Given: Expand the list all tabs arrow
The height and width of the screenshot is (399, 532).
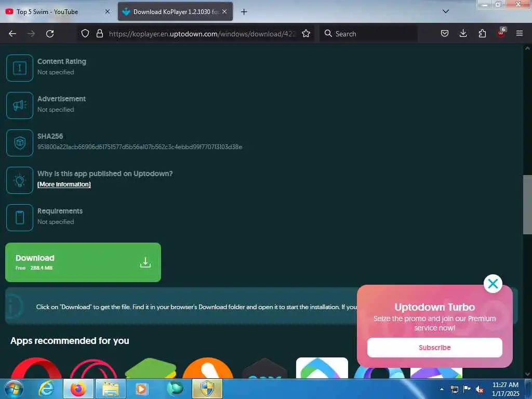Looking at the screenshot, I should tap(445, 11).
